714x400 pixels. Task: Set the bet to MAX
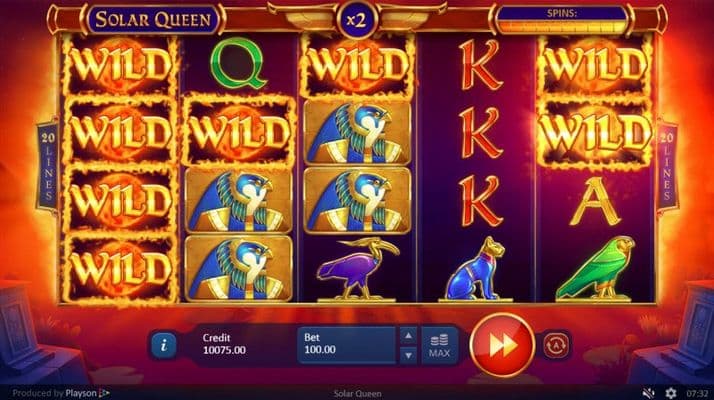439,346
